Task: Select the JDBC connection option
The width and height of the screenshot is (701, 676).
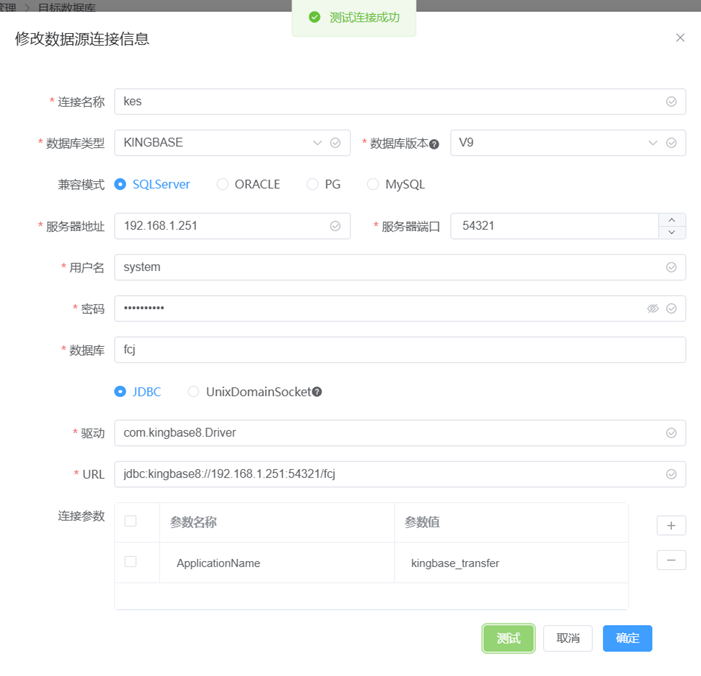Action: pos(138,392)
